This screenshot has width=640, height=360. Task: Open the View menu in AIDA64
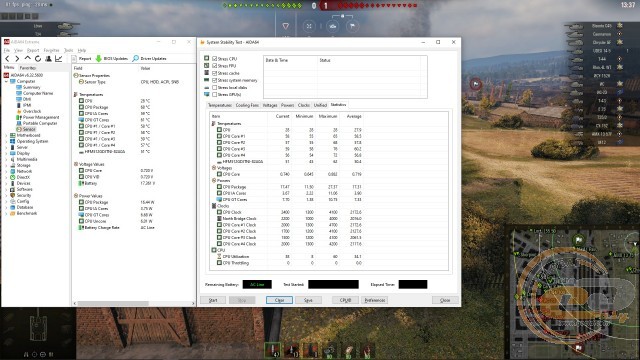click(x=18, y=50)
